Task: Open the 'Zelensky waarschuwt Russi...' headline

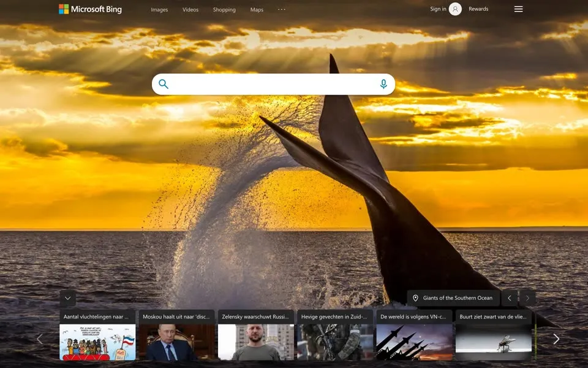Action: pyautogui.click(x=255, y=316)
